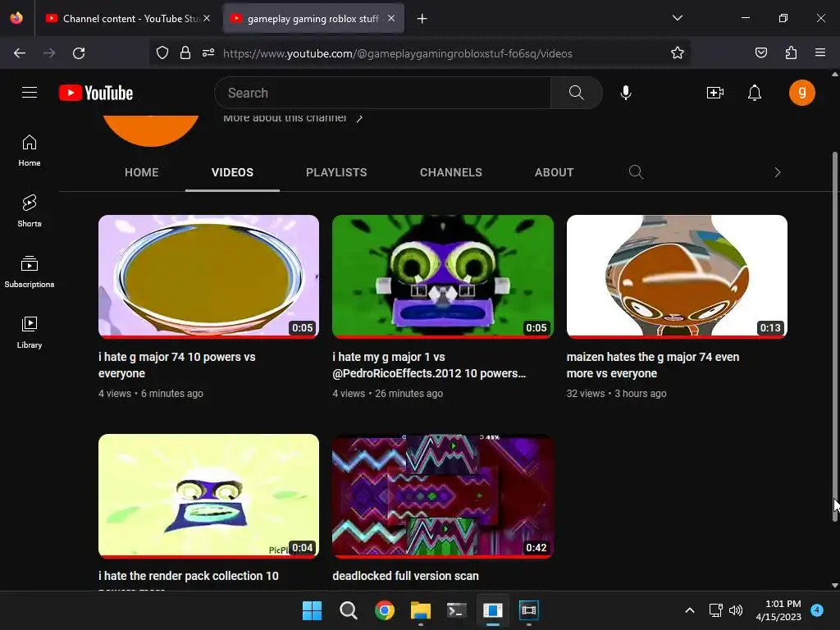The image size is (840, 630).
Task: Open the Pocket save icon
Action: 760,53
